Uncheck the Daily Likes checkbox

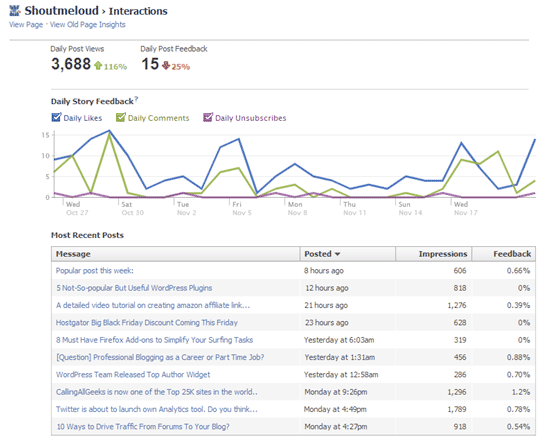(56, 117)
